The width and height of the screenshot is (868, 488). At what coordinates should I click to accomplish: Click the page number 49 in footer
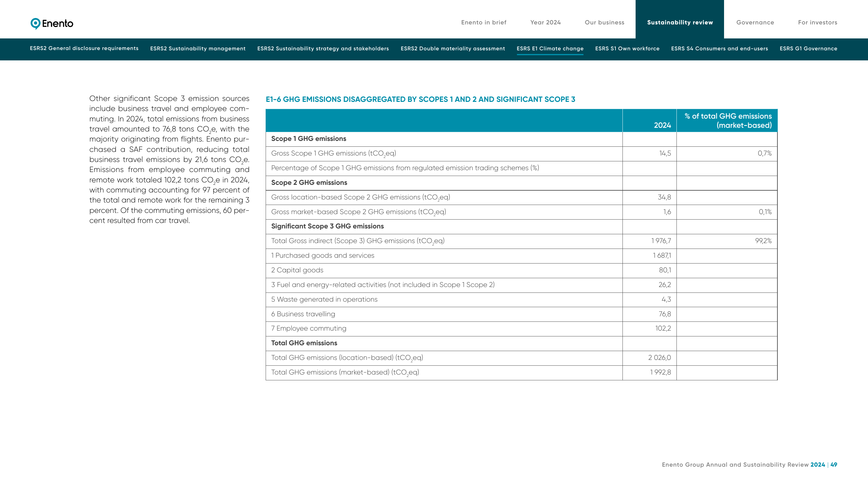click(x=834, y=465)
